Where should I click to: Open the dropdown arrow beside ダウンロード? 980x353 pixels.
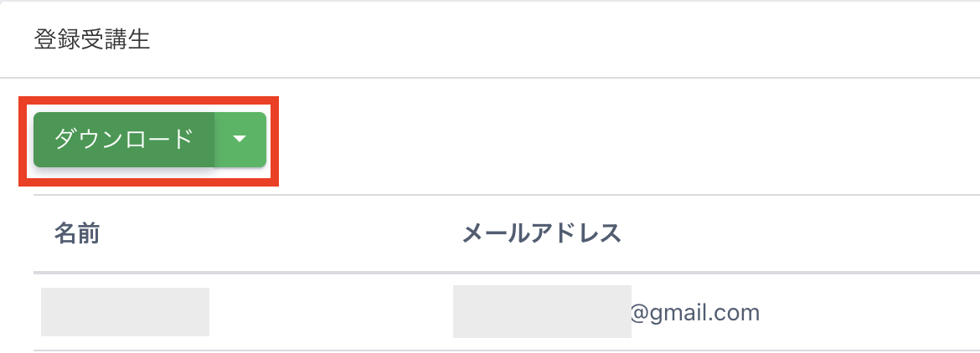coord(240,139)
